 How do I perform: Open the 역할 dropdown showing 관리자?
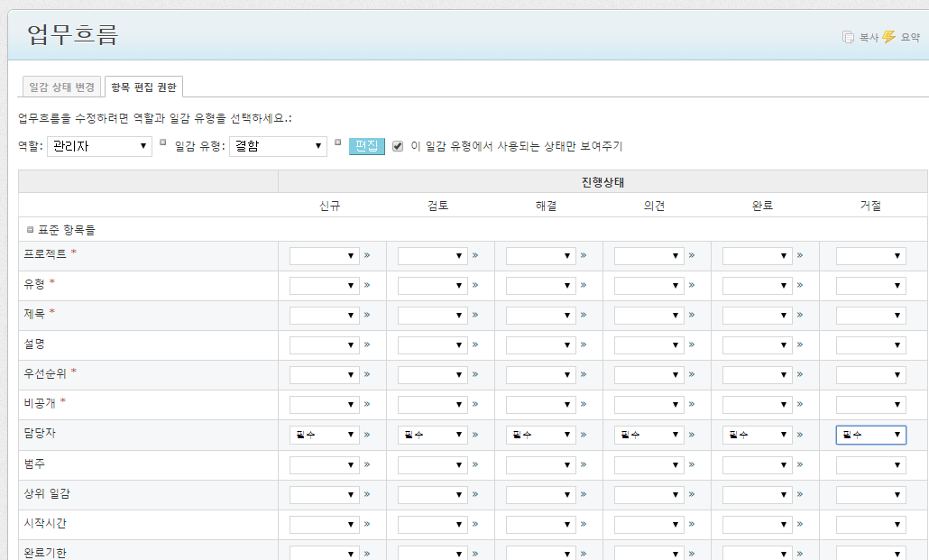click(x=99, y=146)
